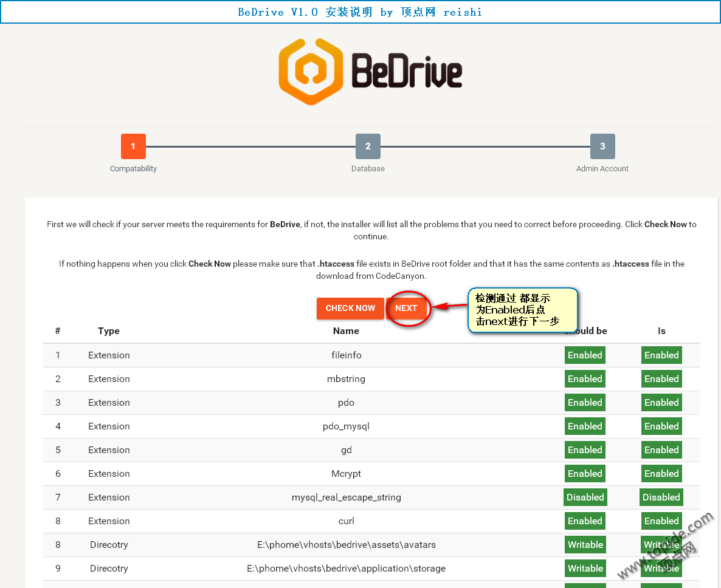Click the Name column header
Image resolution: width=721 pixels, height=588 pixels.
click(346, 330)
